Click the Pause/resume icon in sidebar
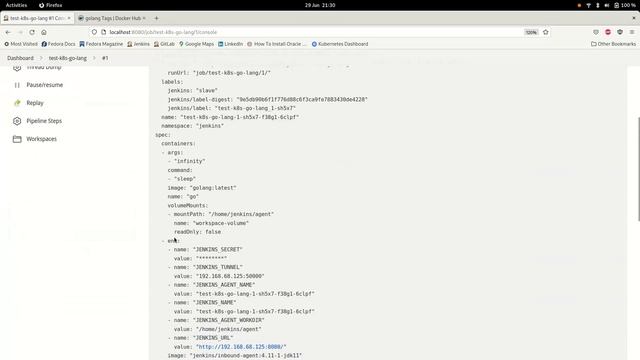 click(x=17, y=85)
